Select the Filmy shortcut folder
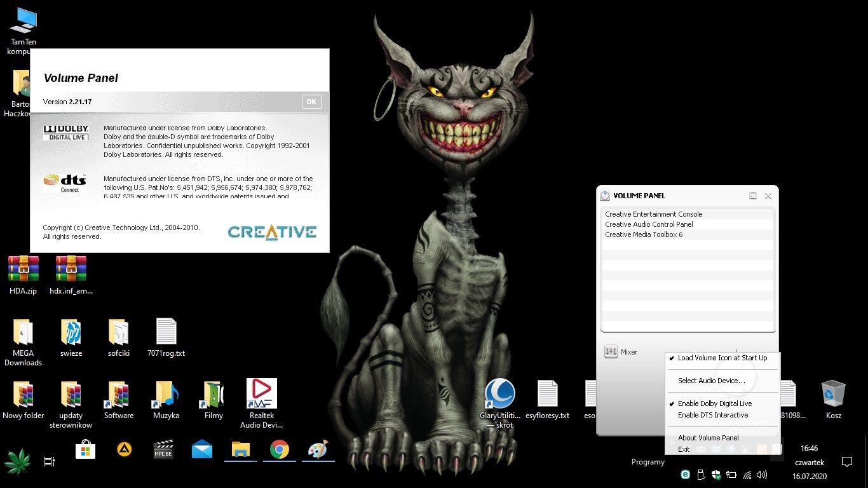Screen dimensions: 868x488 tap(214, 400)
